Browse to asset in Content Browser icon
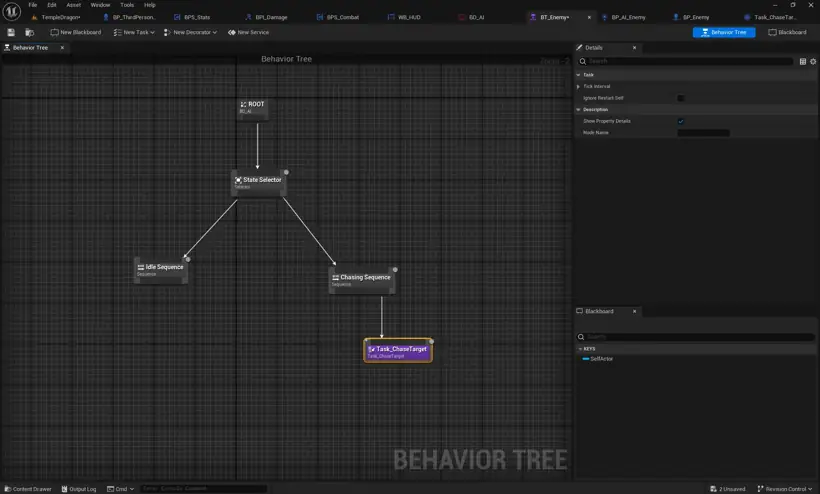Image resolution: width=820 pixels, height=494 pixels. tap(30, 32)
